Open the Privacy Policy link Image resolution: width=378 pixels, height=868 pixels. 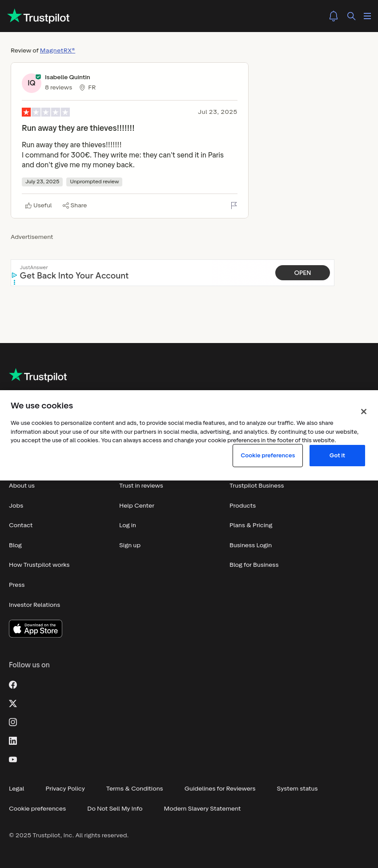(65, 788)
